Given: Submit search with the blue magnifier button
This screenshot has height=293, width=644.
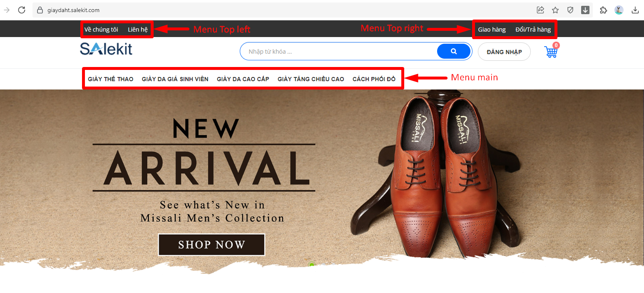Looking at the screenshot, I should [x=454, y=52].
